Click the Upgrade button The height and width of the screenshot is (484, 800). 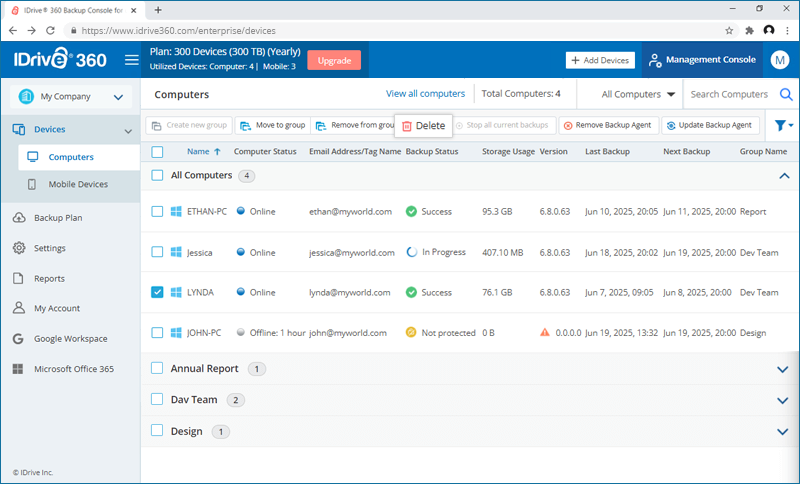(x=334, y=60)
